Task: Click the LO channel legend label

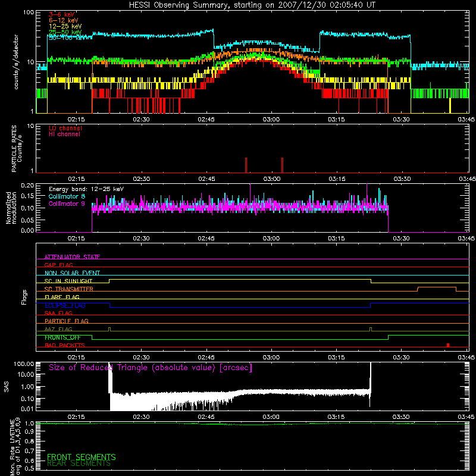Action: click(x=65, y=128)
